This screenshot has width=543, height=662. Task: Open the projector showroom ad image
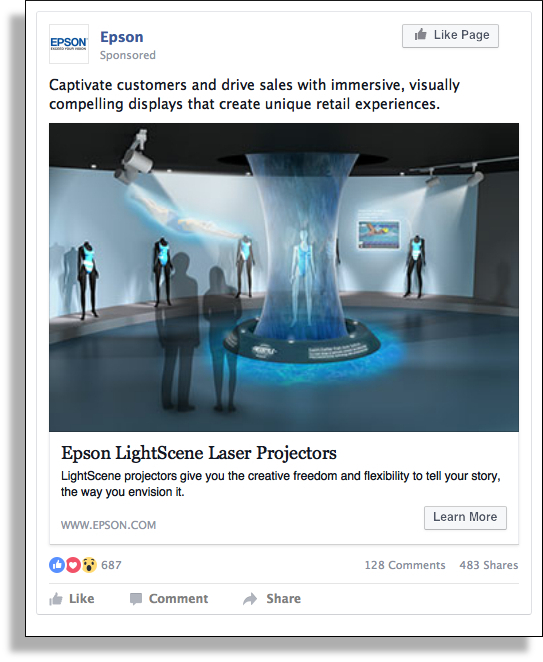(284, 277)
